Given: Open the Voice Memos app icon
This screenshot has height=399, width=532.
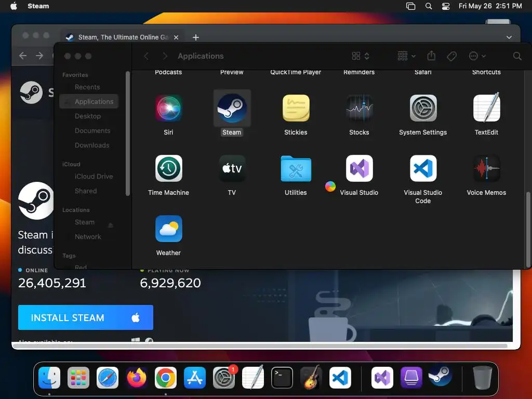Looking at the screenshot, I should tap(486, 168).
